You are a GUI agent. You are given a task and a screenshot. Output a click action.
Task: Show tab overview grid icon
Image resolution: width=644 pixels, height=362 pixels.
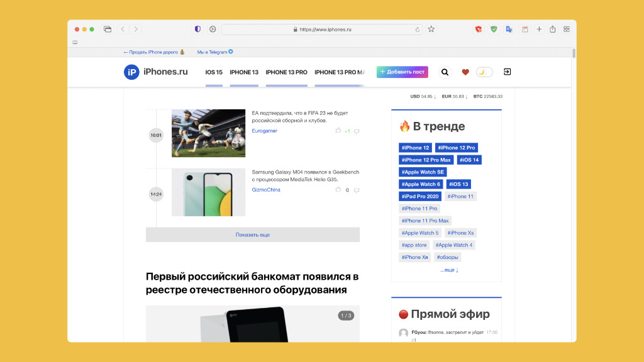(567, 29)
